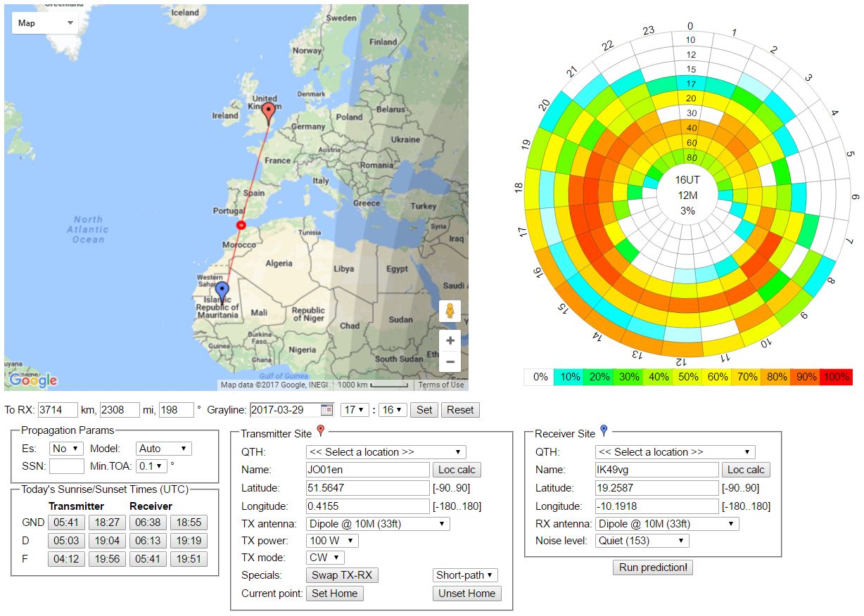Open the Grayline date calendar picker icon
Screen dimensions: 864x616
[x=326, y=410]
